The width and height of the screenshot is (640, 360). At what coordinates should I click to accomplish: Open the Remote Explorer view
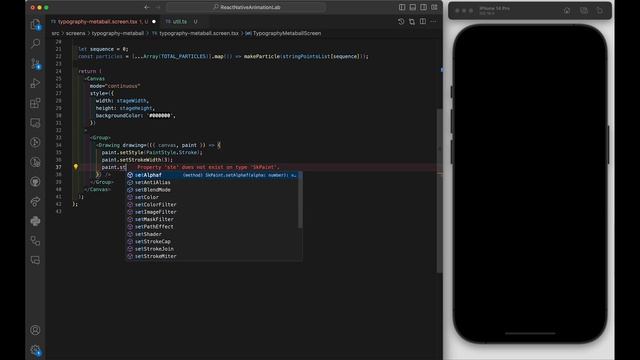pos(36,122)
